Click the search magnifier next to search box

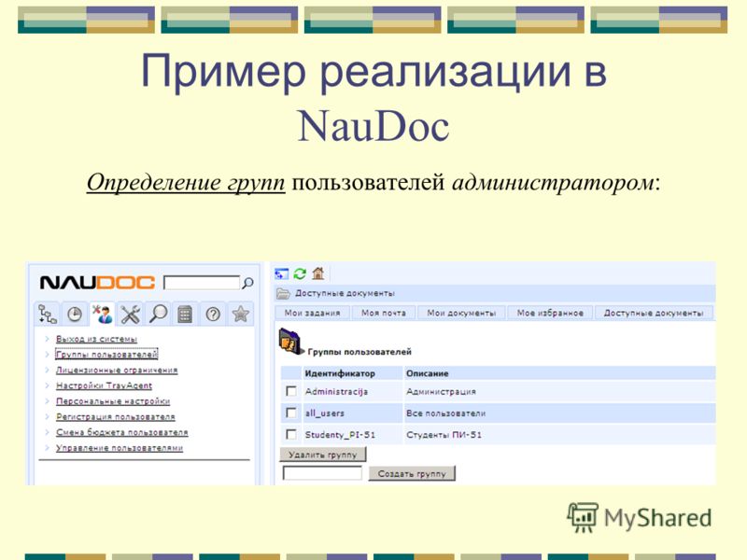click(x=247, y=283)
